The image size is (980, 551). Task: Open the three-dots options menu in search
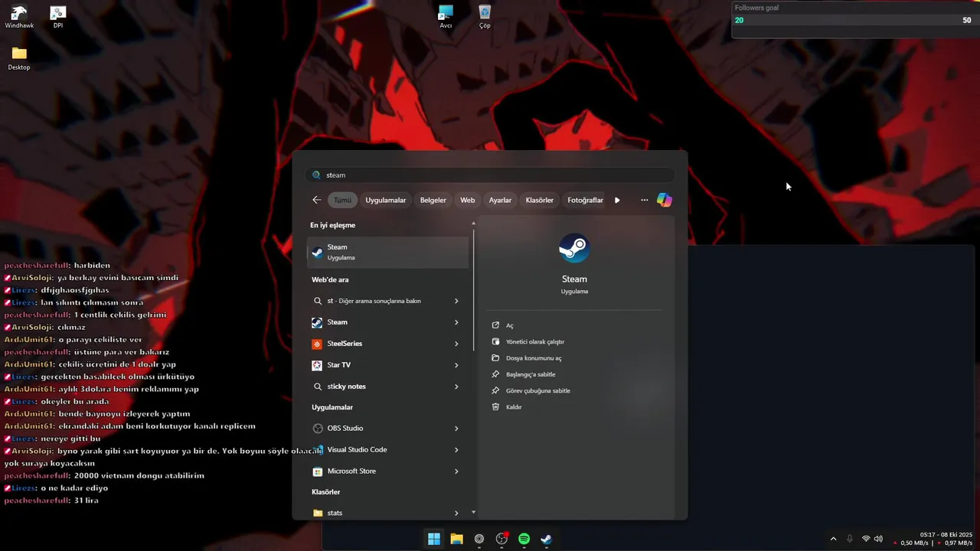point(645,200)
